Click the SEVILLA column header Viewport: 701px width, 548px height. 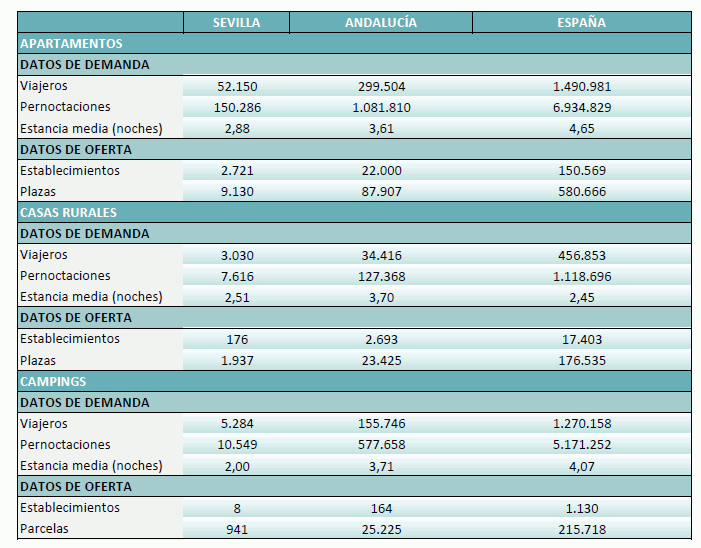point(236,22)
